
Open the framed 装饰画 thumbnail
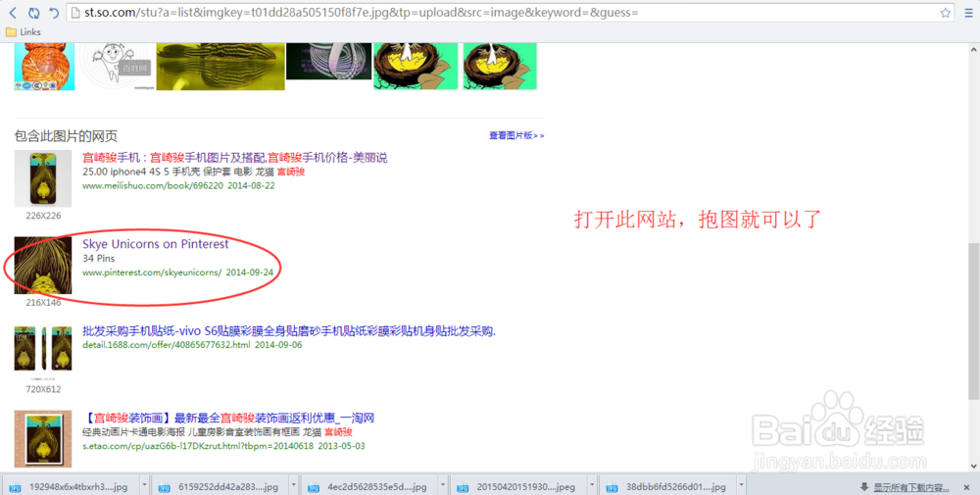click(x=43, y=439)
